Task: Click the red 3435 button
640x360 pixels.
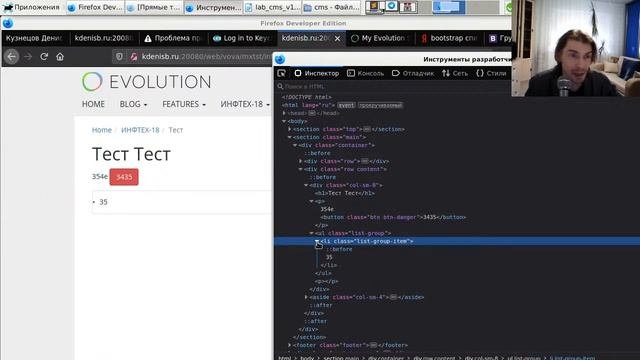Action: click(124, 177)
